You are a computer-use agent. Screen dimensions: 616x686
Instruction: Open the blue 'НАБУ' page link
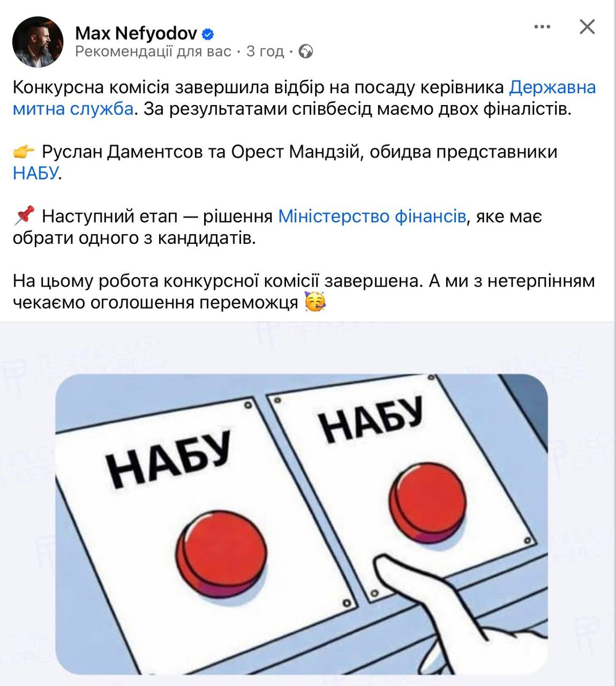(x=35, y=173)
